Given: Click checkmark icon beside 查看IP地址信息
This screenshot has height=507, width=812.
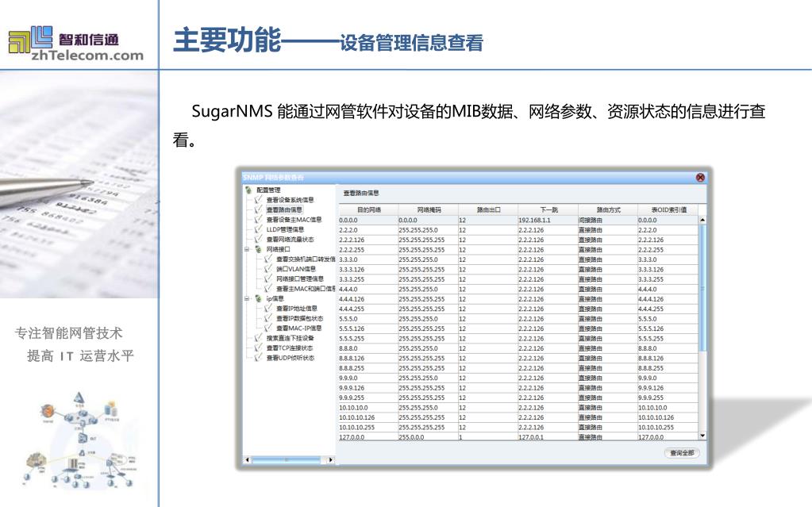Looking at the screenshot, I should 268,308.
